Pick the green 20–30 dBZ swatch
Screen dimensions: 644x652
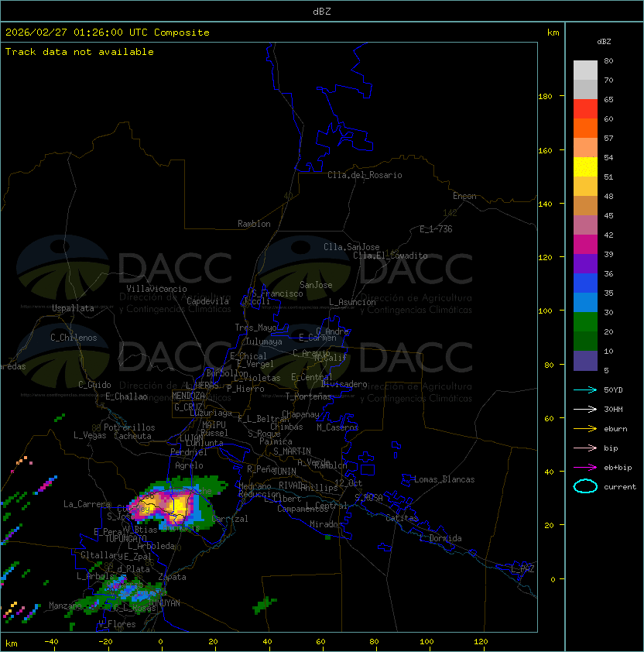pos(585,322)
